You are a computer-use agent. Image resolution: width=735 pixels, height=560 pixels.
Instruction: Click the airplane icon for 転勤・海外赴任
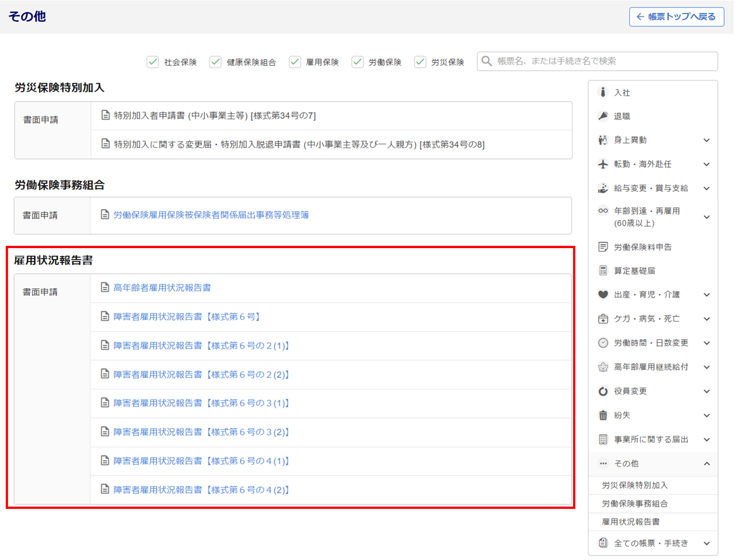pyautogui.click(x=602, y=164)
